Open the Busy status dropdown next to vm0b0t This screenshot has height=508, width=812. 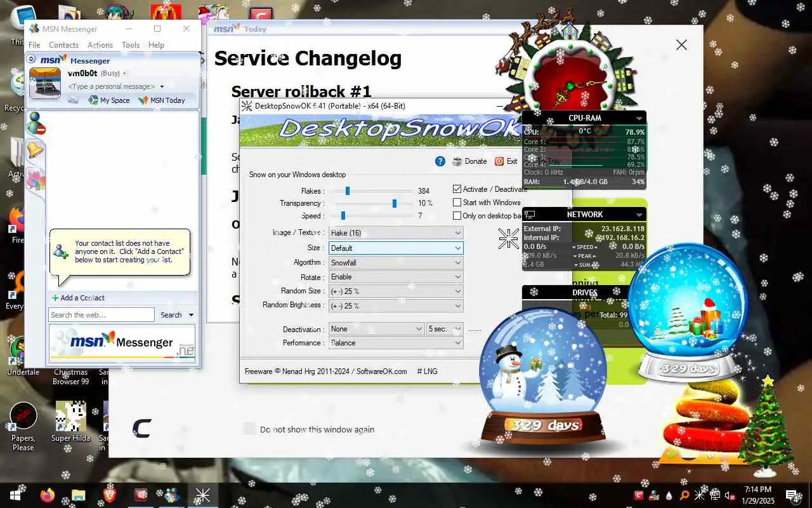(x=124, y=74)
